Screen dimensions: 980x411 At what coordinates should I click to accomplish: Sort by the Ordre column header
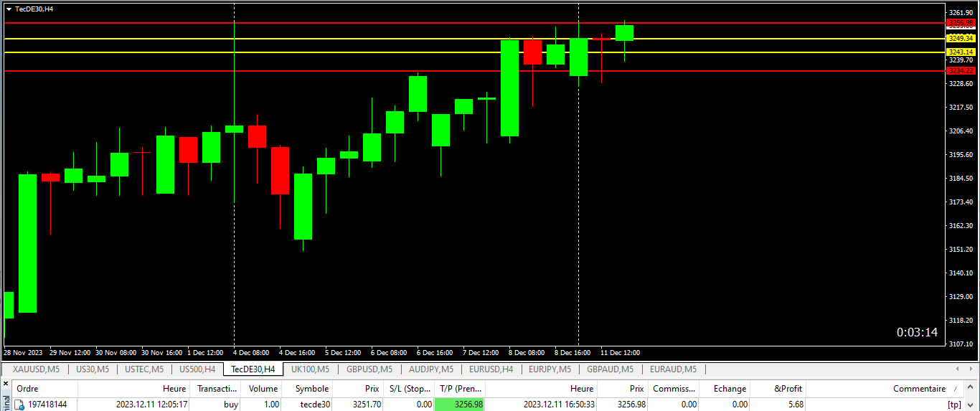44,388
